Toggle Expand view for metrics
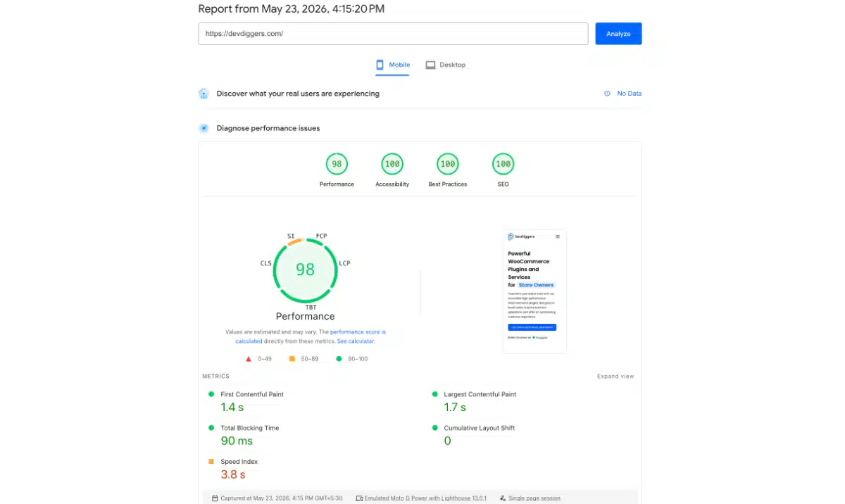The width and height of the screenshot is (845, 504). tap(615, 377)
